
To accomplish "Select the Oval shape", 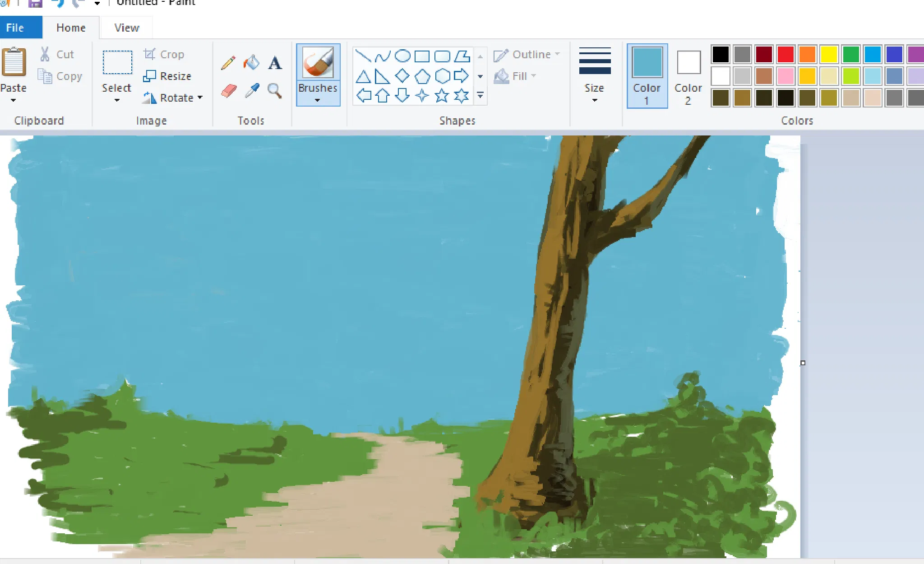I will click(402, 56).
